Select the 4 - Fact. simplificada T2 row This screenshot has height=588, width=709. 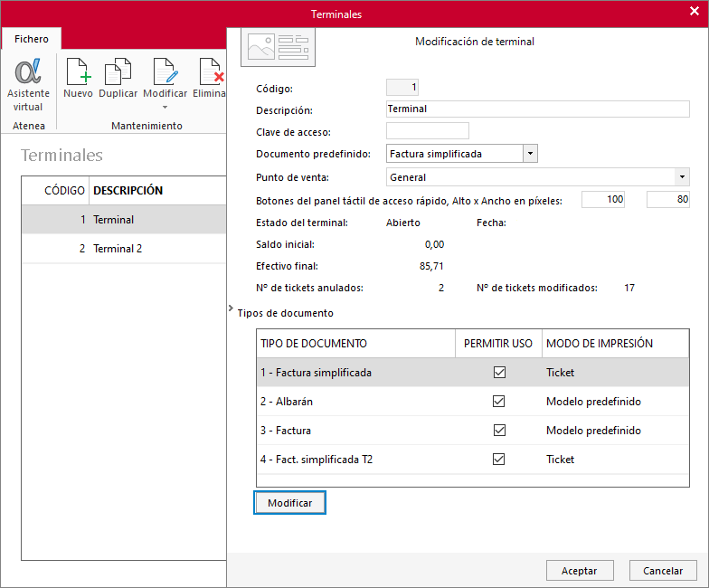472,460
